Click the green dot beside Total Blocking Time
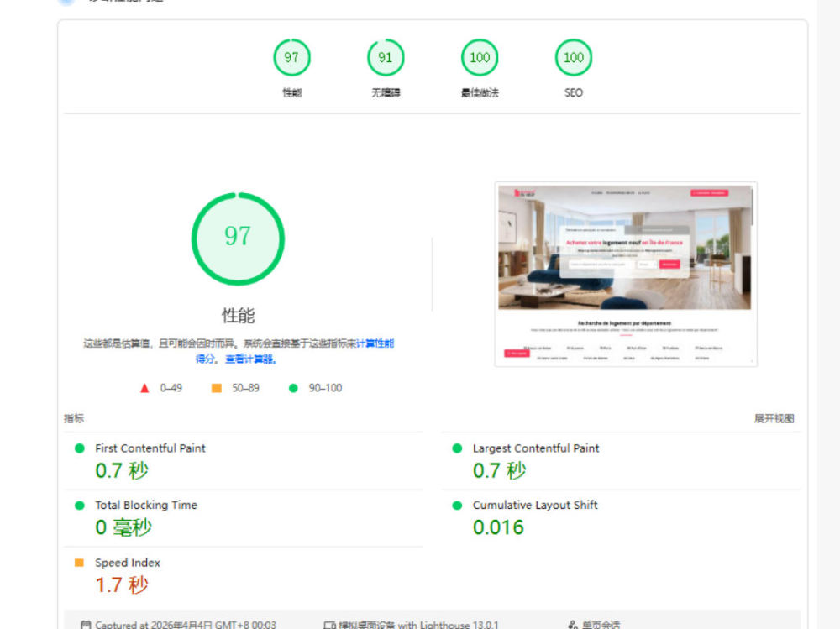The image size is (840, 629). [79, 506]
